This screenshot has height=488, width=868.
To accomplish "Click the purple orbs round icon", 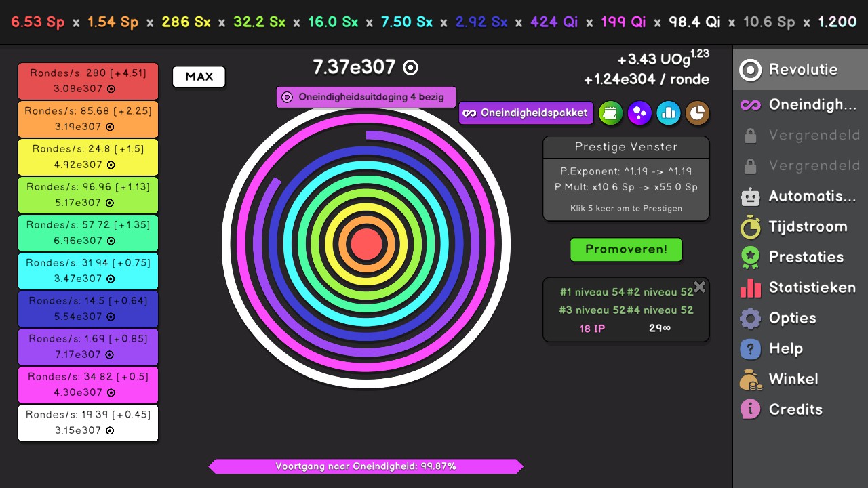I will (639, 113).
